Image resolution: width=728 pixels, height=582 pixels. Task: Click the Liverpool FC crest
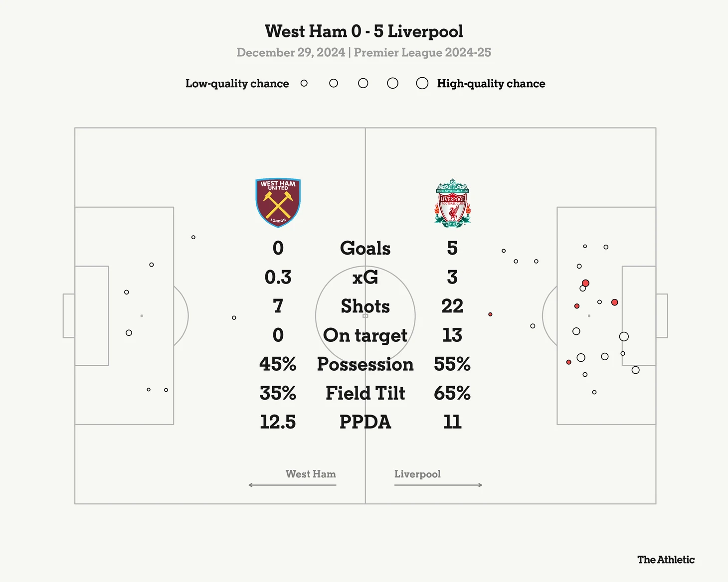pos(452,203)
